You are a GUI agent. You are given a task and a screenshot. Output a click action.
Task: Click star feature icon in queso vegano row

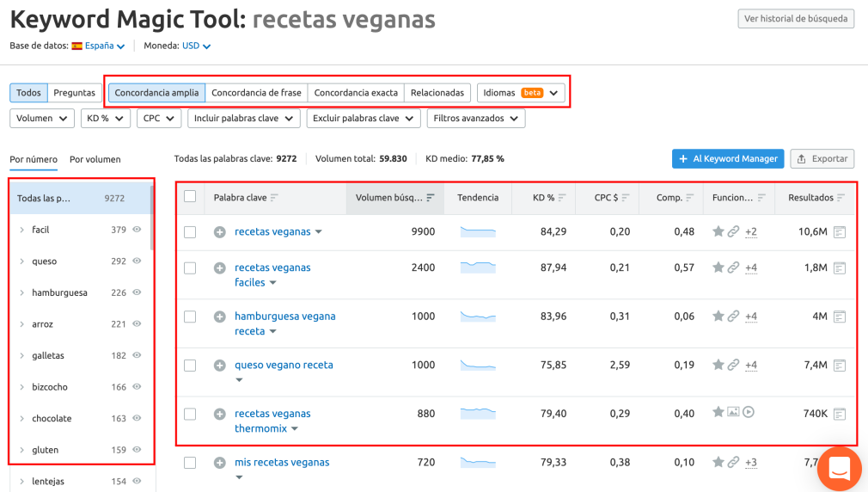pos(718,365)
